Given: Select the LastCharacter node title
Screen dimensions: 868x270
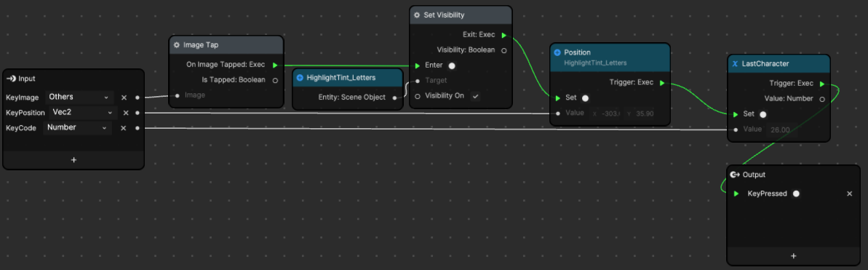Looking at the screenshot, I should point(765,63).
